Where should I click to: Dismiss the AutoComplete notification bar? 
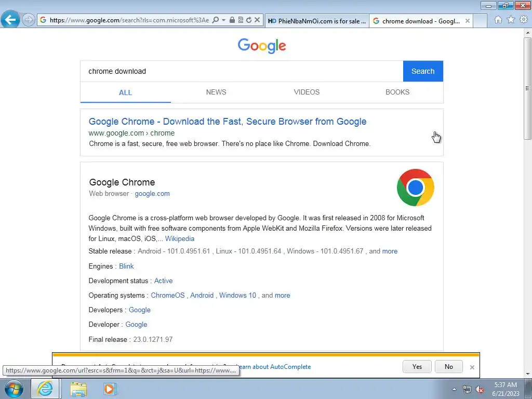472,367
